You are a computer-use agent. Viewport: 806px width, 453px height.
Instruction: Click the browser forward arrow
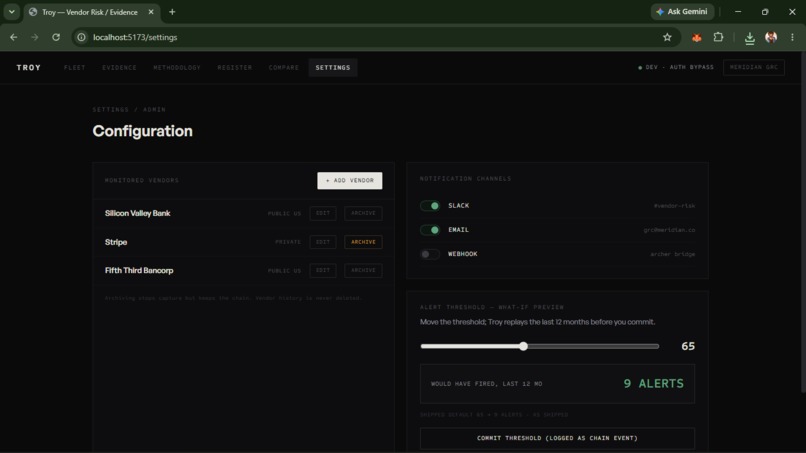point(34,37)
